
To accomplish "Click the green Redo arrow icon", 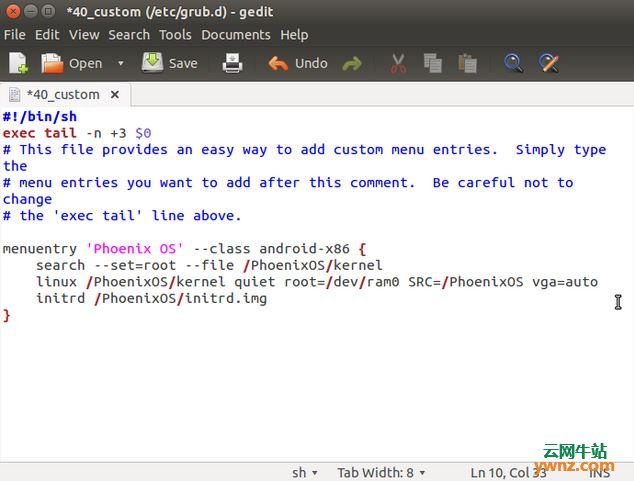I will [x=352, y=64].
